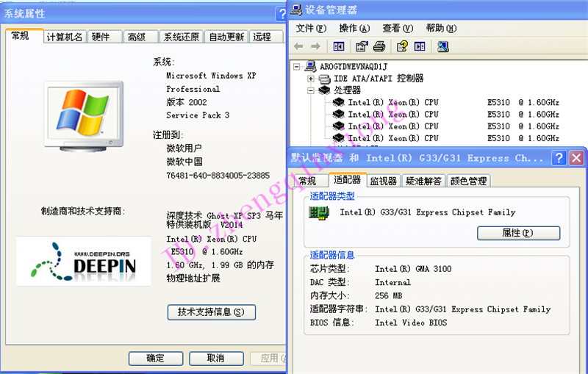
Task: Click the Print icon in Device Manager toolbar
Action: (x=379, y=46)
